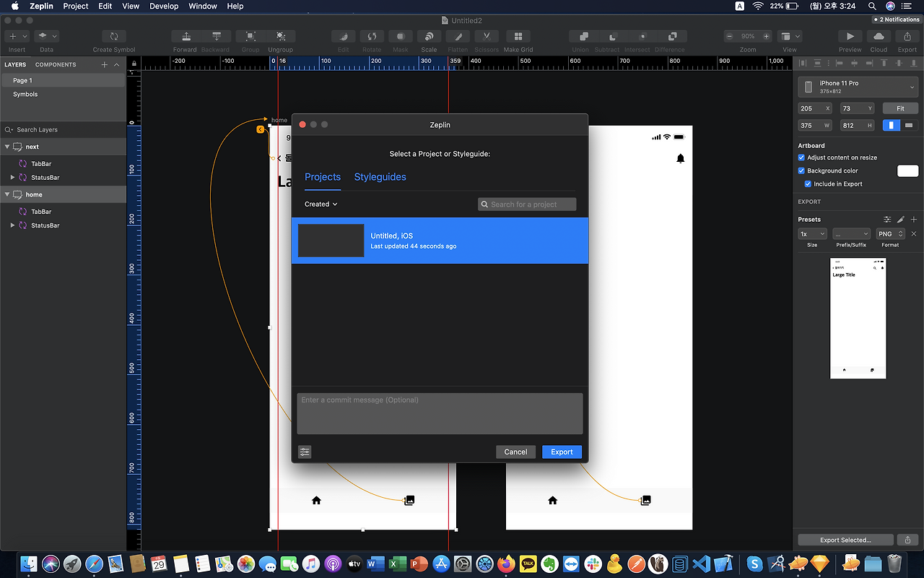Viewport: 924px width, 578px height.
Task: Click the knife slice icon beside Presets
Action: (x=900, y=220)
